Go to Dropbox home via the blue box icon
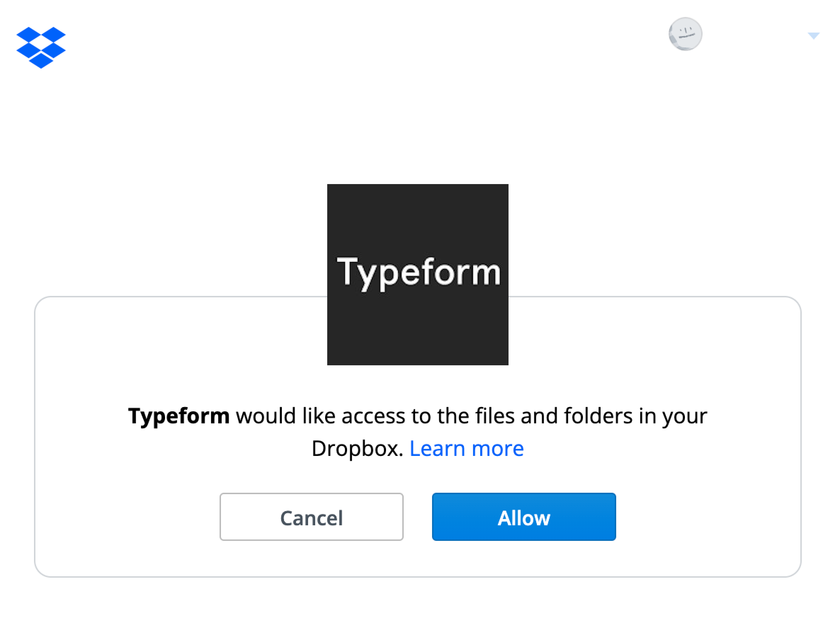The image size is (840, 623). (41, 47)
